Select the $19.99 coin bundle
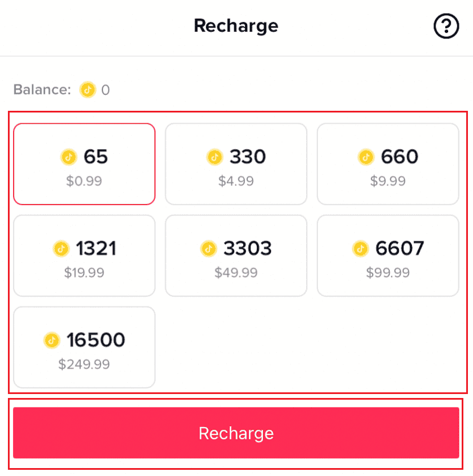Image resolution: width=473 pixels, height=476 pixels. point(84,256)
